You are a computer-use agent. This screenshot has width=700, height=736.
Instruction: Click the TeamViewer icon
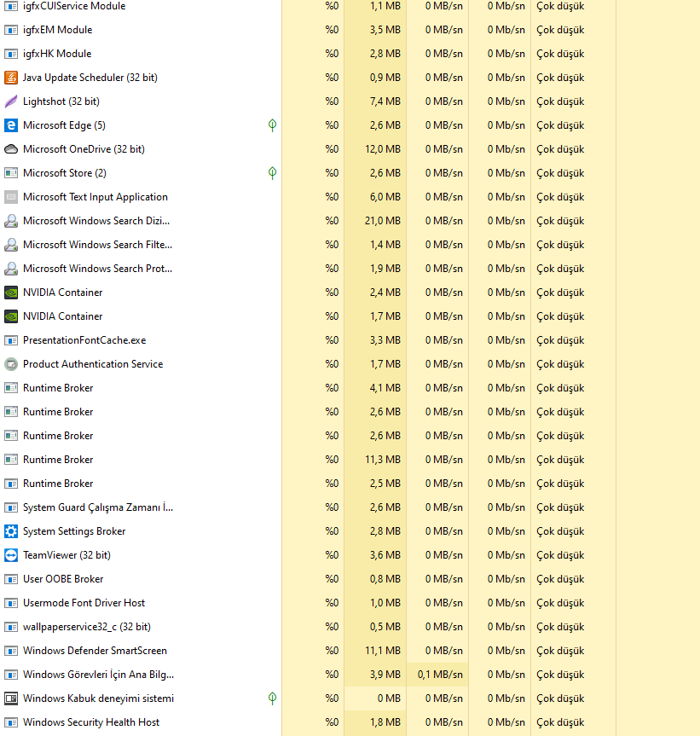coord(11,555)
